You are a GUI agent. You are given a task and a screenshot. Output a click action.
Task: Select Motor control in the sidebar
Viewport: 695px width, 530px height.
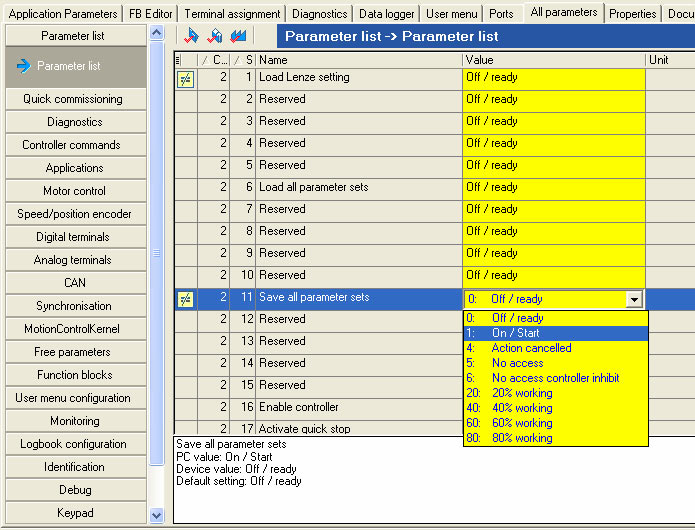pos(73,191)
